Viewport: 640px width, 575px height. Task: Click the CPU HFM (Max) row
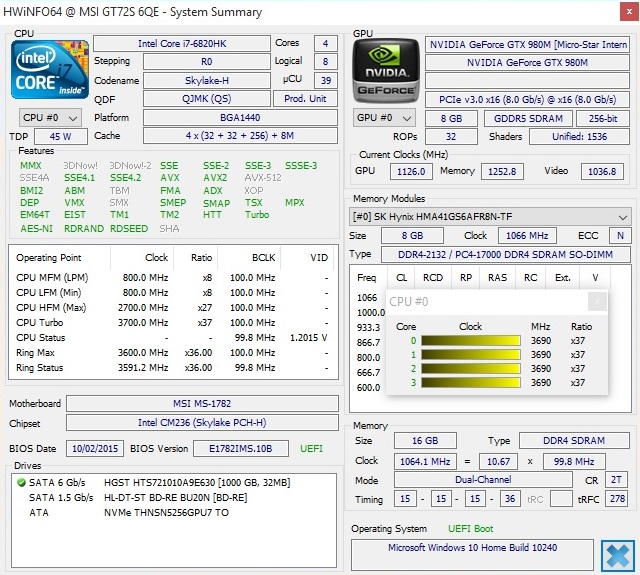click(x=173, y=308)
